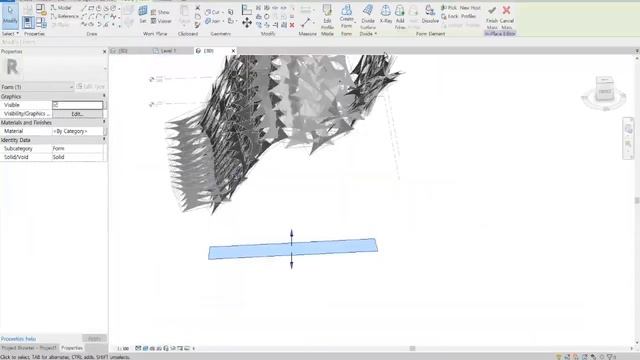Open the Select panel dropdown
The image size is (640, 360).
point(10,33)
